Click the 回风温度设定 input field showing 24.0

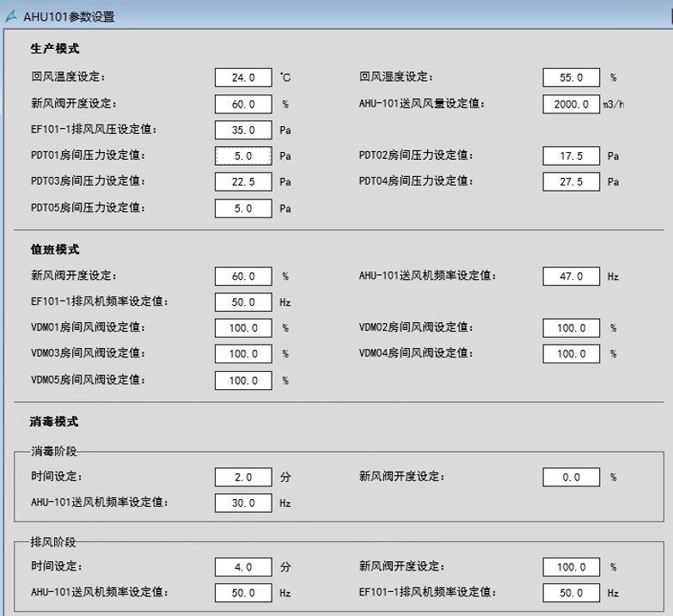tap(243, 77)
